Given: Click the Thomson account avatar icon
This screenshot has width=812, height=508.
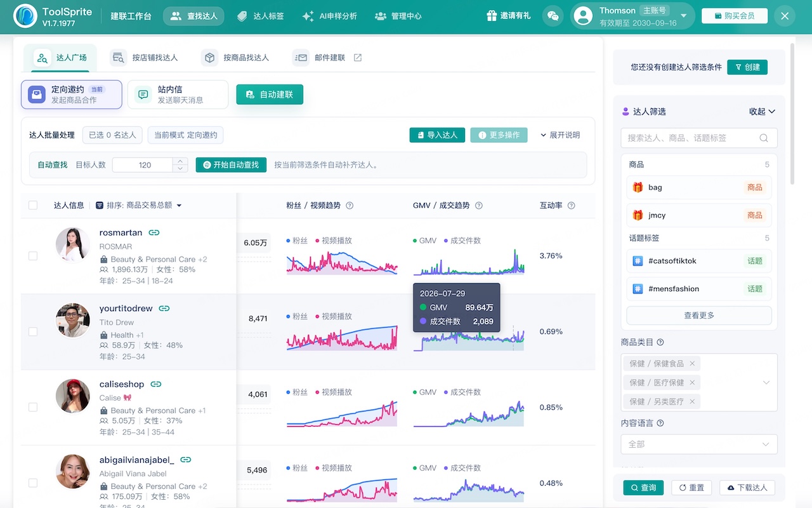Looking at the screenshot, I should [582, 17].
